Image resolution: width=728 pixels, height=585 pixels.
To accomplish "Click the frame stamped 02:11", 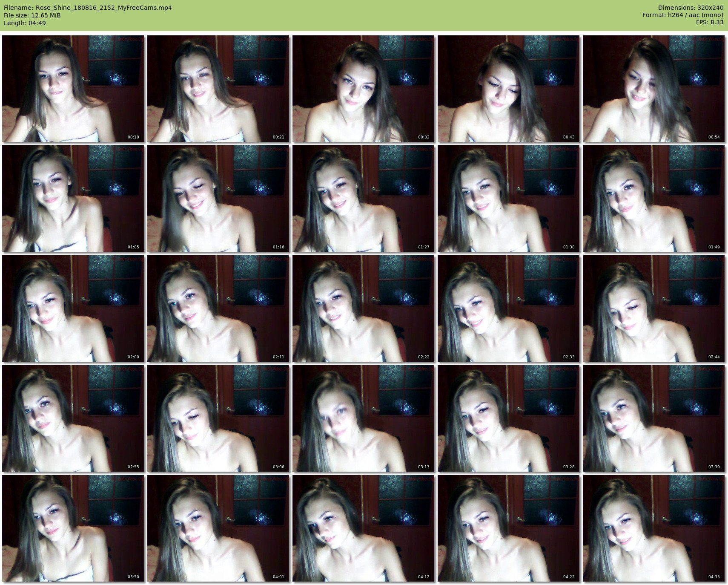I will (x=218, y=308).
